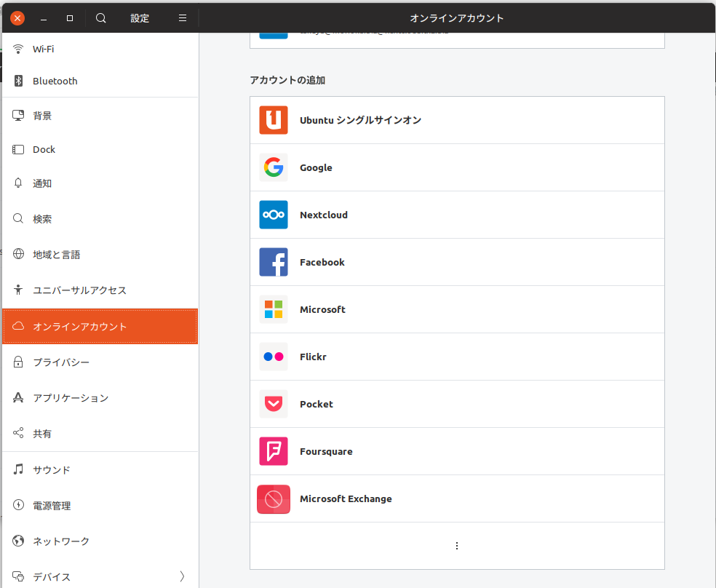The image size is (716, 588).
Task: Add an Ubuntu シングルサインオン account
Action: (457, 120)
